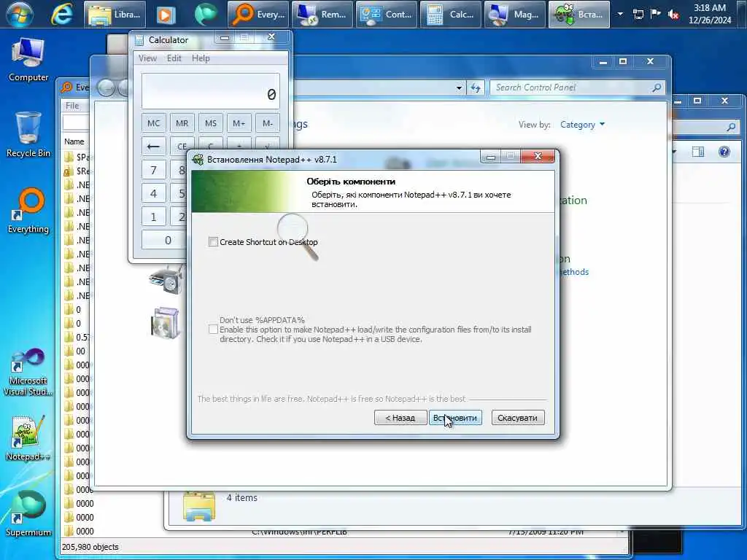Open Computer desktop icon

28,60
